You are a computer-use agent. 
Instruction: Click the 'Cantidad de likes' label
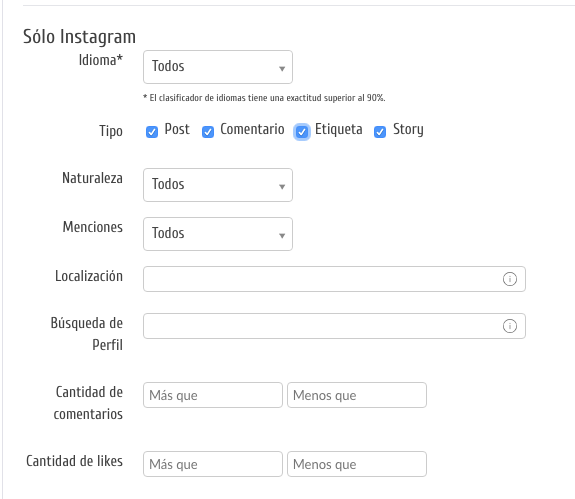[x=74, y=461]
